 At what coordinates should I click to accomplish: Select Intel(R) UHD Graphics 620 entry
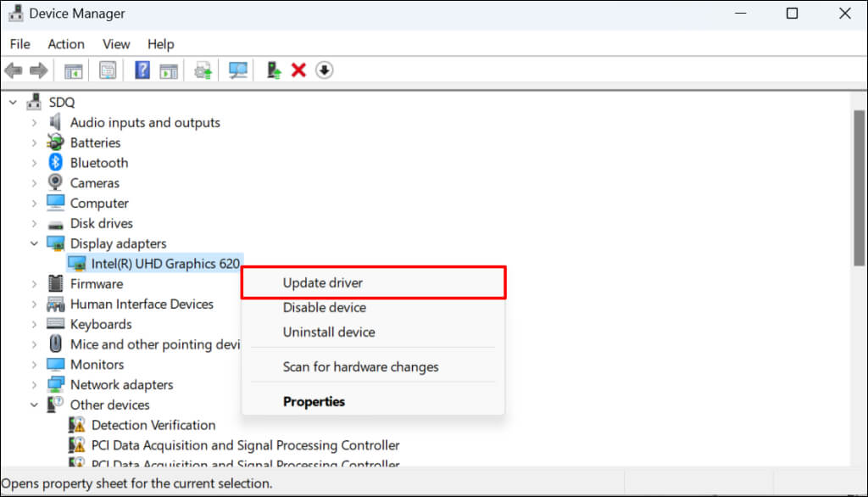tap(165, 264)
